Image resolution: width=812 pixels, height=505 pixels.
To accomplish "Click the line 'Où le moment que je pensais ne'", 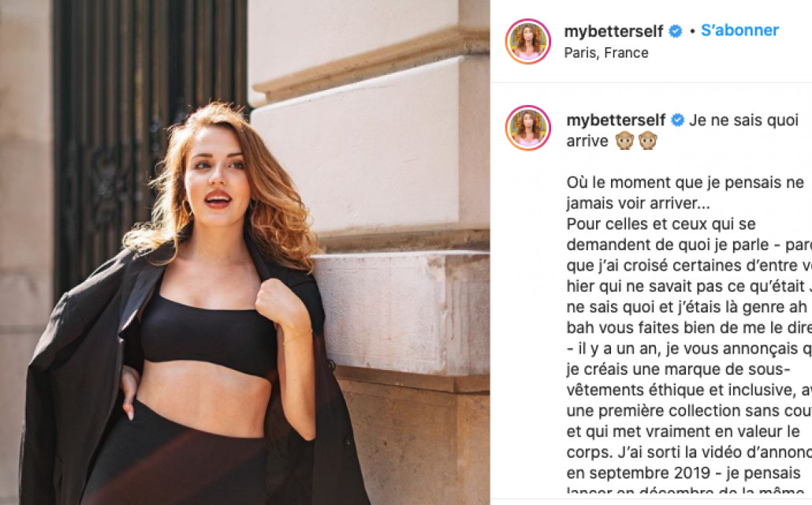I will pyautogui.click(x=685, y=182).
